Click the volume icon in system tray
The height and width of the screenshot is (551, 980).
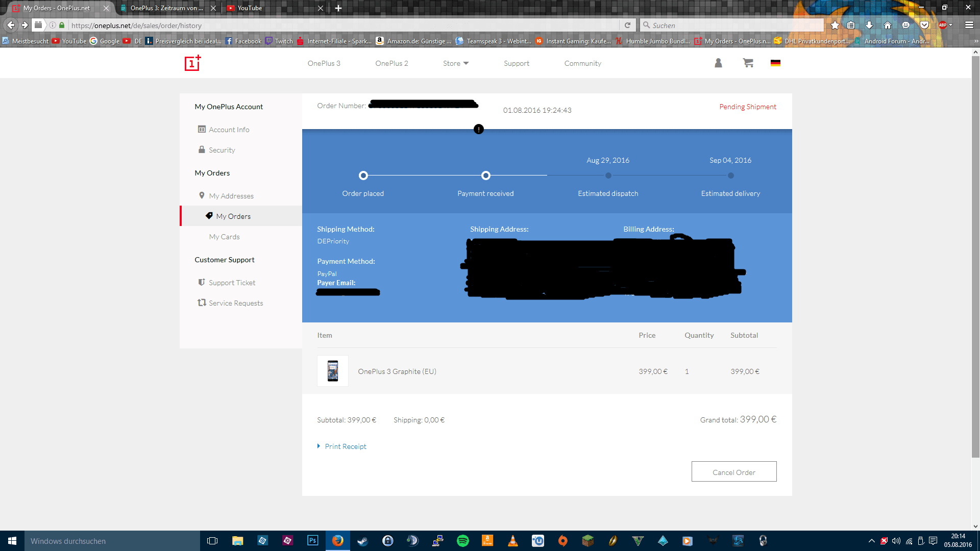[x=896, y=541]
